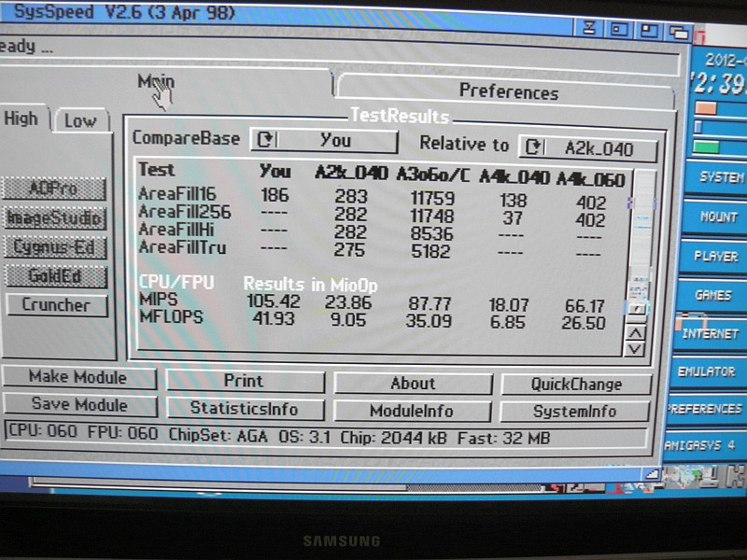Switch to the Main tab

[x=157, y=83]
